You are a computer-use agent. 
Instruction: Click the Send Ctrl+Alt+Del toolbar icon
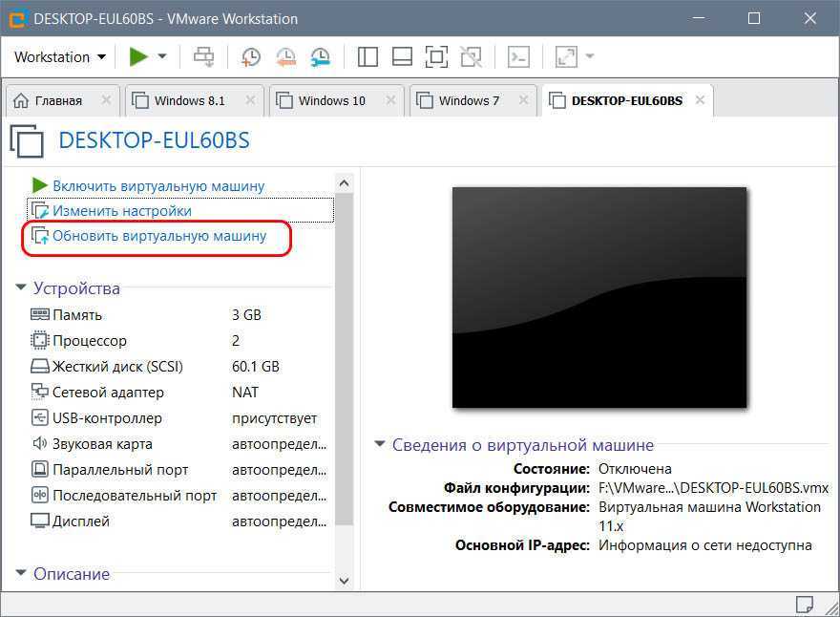[204, 56]
